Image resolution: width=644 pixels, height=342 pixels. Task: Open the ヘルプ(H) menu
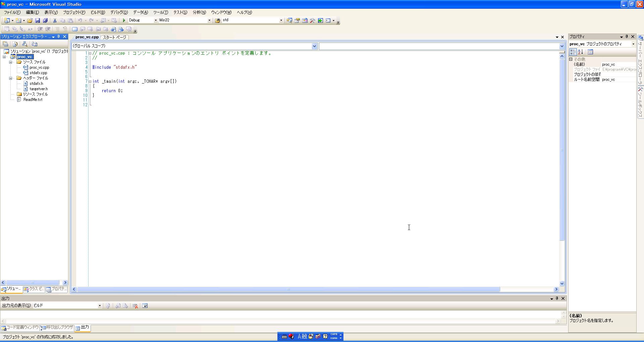[245, 12]
